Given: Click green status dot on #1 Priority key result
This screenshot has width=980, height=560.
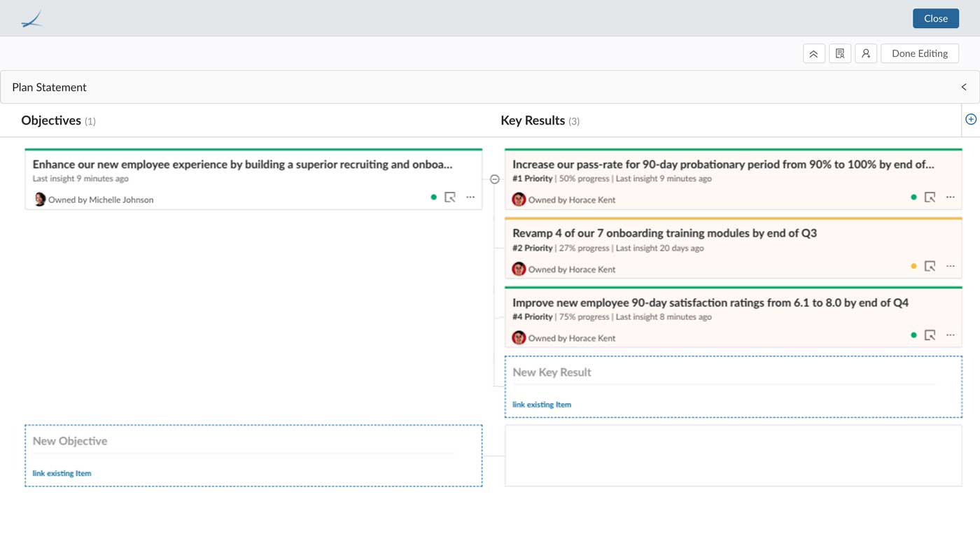Looking at the screenshot, I should click(x=913, y=197).
